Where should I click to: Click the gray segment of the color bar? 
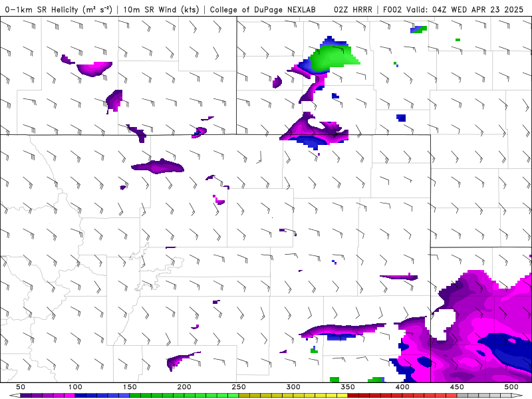click(x=484, y=396)
